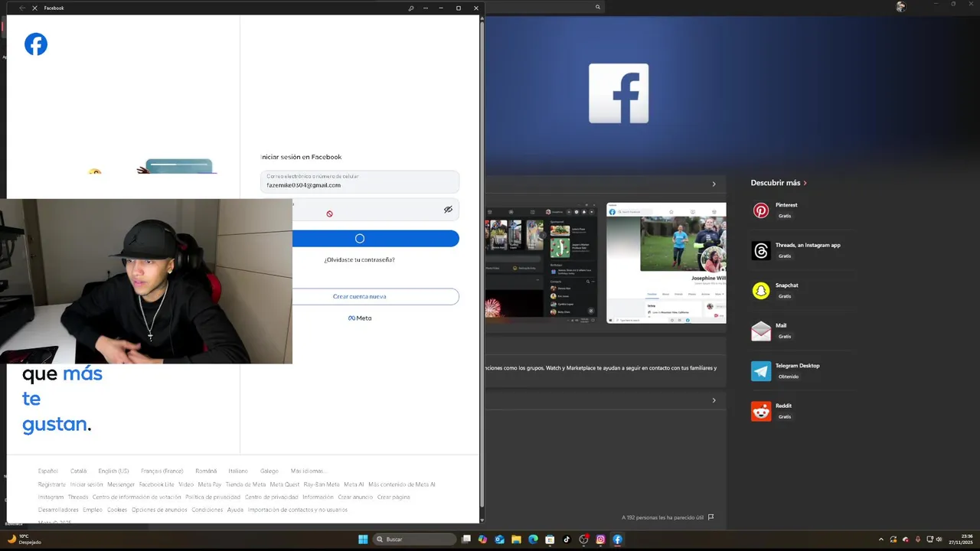Click the Facebook logo on the login page
Viewport: 980px width, 551px height.
[x=36, y=44]
